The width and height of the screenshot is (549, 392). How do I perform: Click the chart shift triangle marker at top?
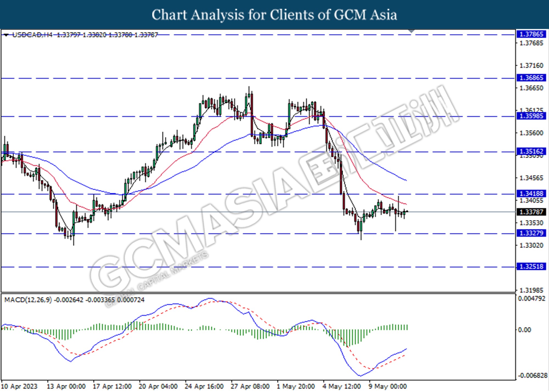coord(411,31)
